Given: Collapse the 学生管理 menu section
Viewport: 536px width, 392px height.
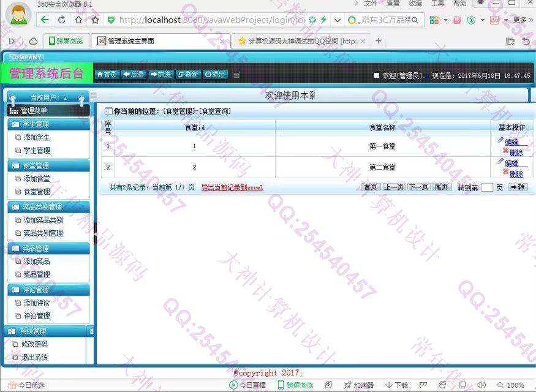Looking at the screenshot, I should point(48,124).
